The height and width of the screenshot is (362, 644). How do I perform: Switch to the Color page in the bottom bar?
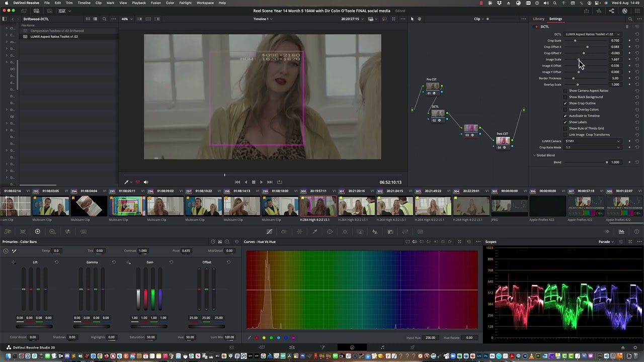[352, 347]
